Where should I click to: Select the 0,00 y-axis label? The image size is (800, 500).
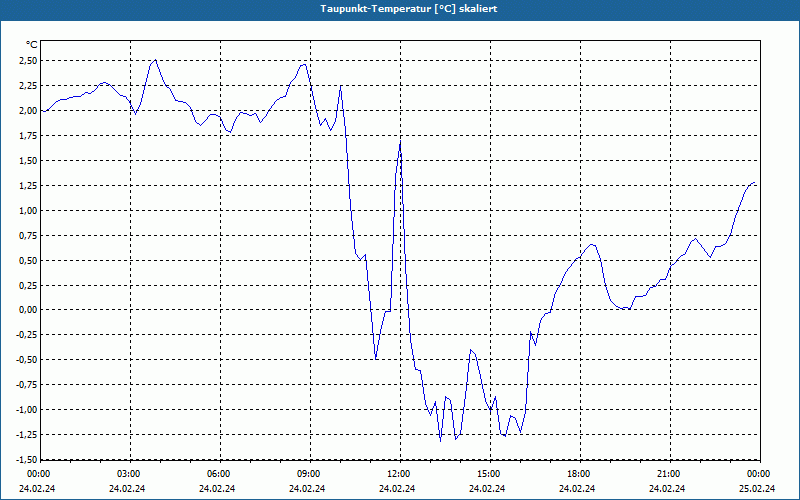(28, 310)
